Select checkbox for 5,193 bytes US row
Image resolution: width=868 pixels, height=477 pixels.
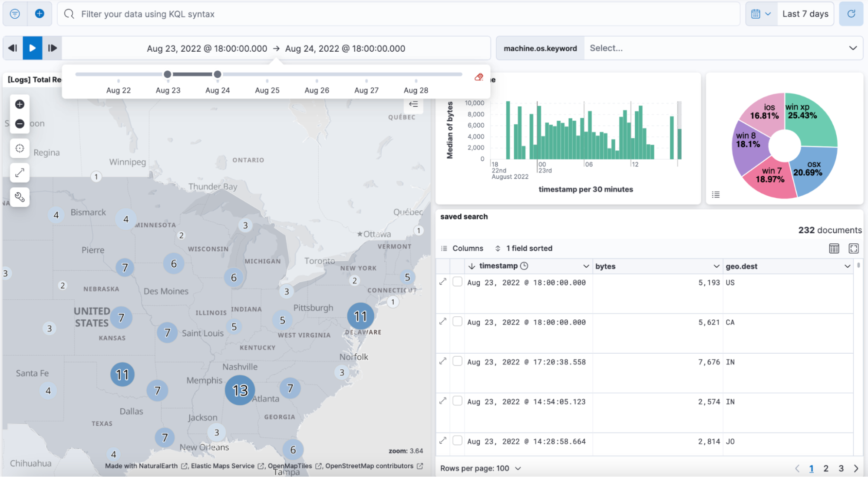pyautogui.click(x=457, y=282)
